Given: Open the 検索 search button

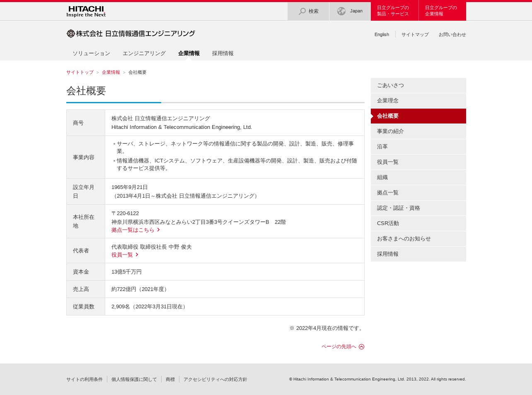Looking at the screenshot, I should click(308, 11).
